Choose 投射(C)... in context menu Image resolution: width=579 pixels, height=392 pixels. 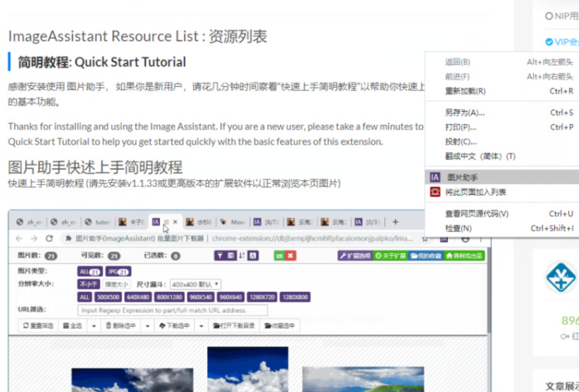pyautogui.click(x=502, y=141)
